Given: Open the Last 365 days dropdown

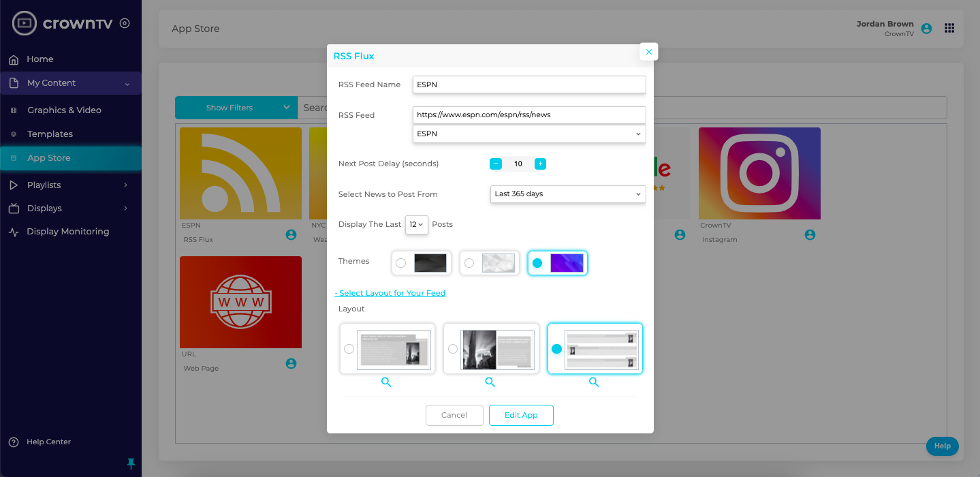Looking at the screenshot, I should point(568,194).
